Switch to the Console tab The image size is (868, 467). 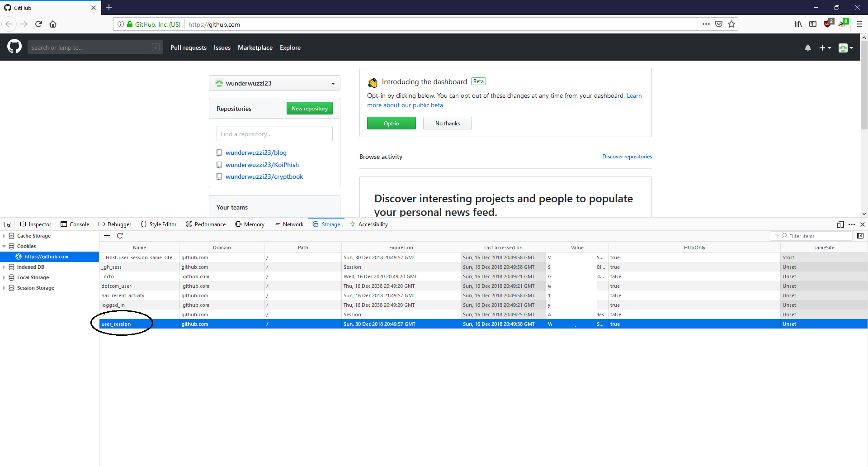75,224
